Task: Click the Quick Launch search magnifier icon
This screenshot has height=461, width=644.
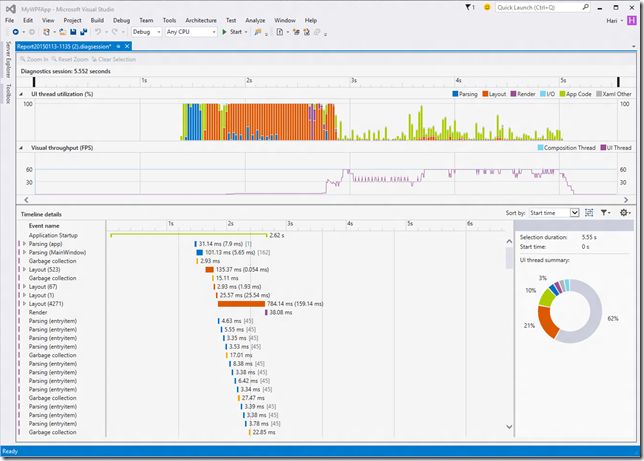Action: coord(586,7)
